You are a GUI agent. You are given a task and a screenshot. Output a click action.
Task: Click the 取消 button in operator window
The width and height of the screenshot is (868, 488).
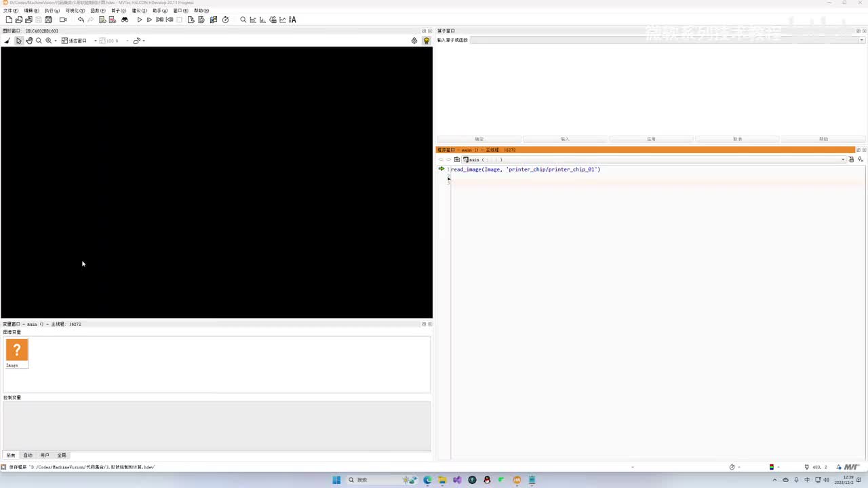(x=737, y=139)
